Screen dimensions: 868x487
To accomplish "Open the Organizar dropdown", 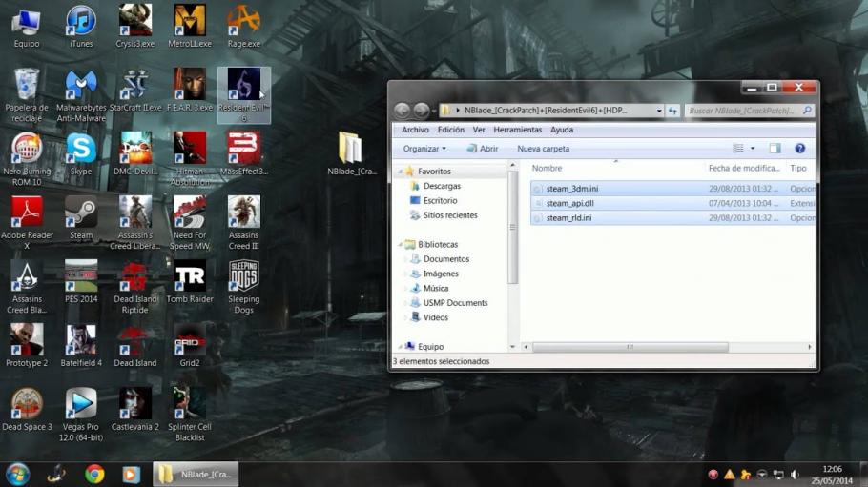I will tap(424, 149).
